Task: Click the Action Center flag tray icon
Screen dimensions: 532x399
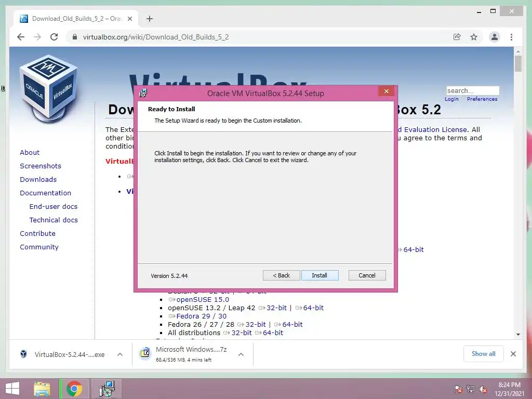Action: pyautogui.click(x=458, y=389)
